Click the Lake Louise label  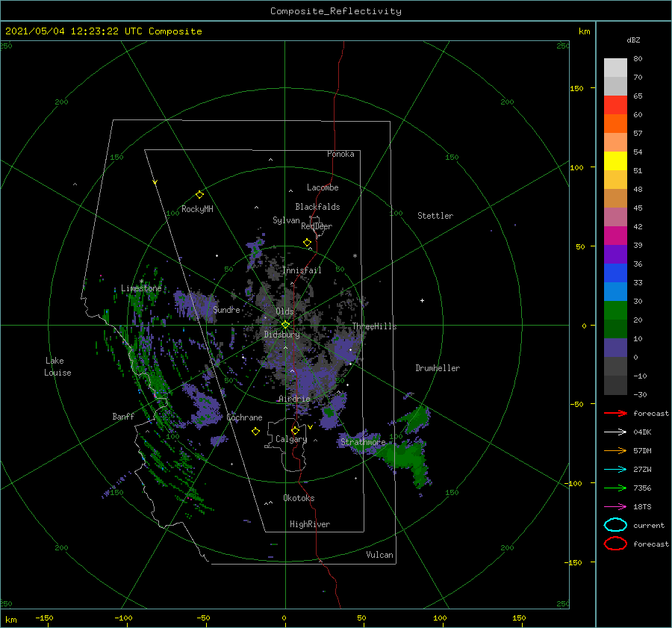[57, 367]
